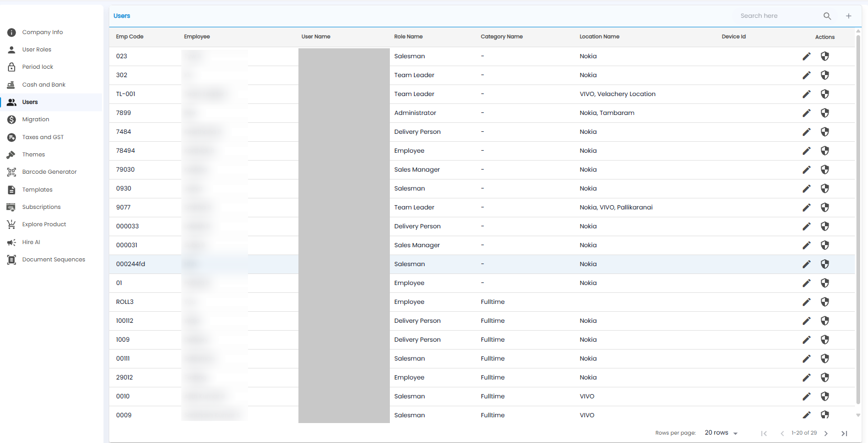Edit user with Emp Code TL-001
The width and height of the screenshot is (868, 443).
point(807,94)
